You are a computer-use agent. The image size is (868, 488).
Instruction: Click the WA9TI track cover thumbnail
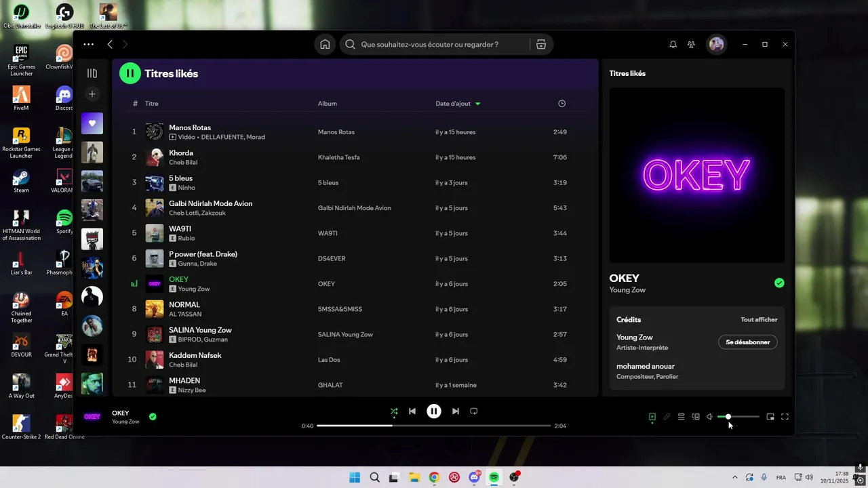pos(155,233)
